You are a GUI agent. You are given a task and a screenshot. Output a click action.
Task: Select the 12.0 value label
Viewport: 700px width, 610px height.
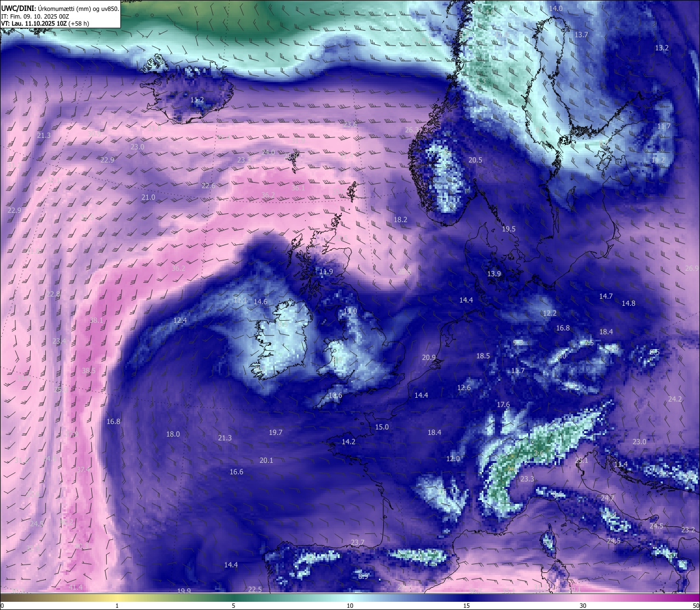(453, 458)
